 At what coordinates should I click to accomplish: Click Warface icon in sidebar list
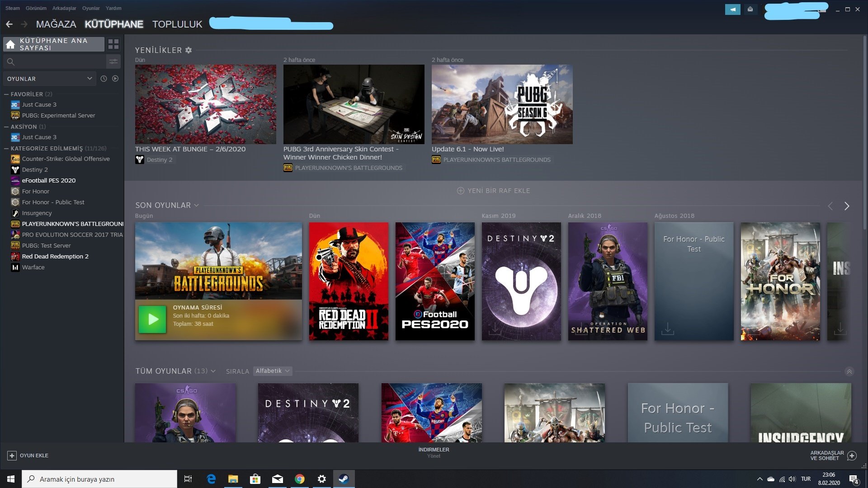[15, 267]
